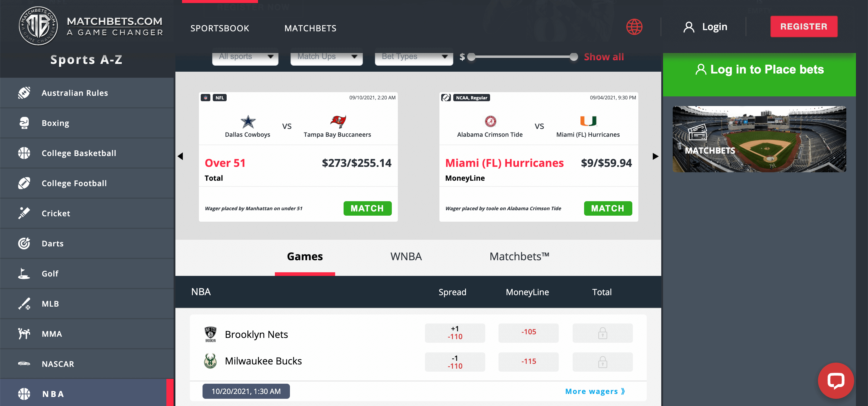Image resolution: width=868 pixels, height=406 pixels.
Task: Click the locked Total odds for Brooklyn Nets
Action: pyautogui.click(x=602, y=333)
